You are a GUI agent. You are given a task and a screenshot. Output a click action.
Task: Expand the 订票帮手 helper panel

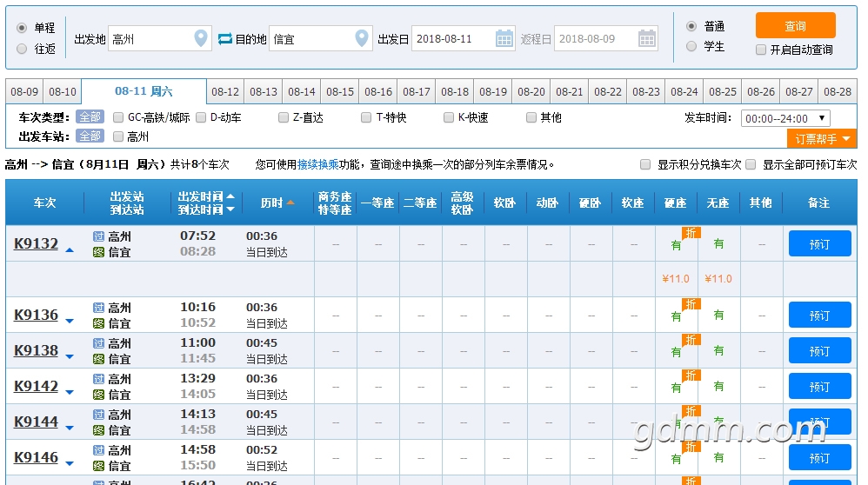click(x=822, y=139)
